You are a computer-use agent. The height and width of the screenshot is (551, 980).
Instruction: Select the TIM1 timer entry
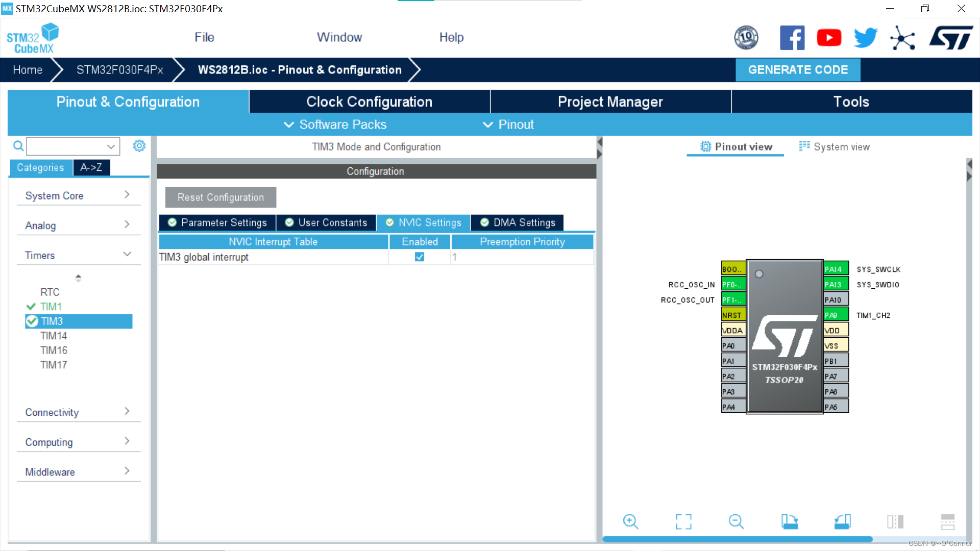point(51,307)
